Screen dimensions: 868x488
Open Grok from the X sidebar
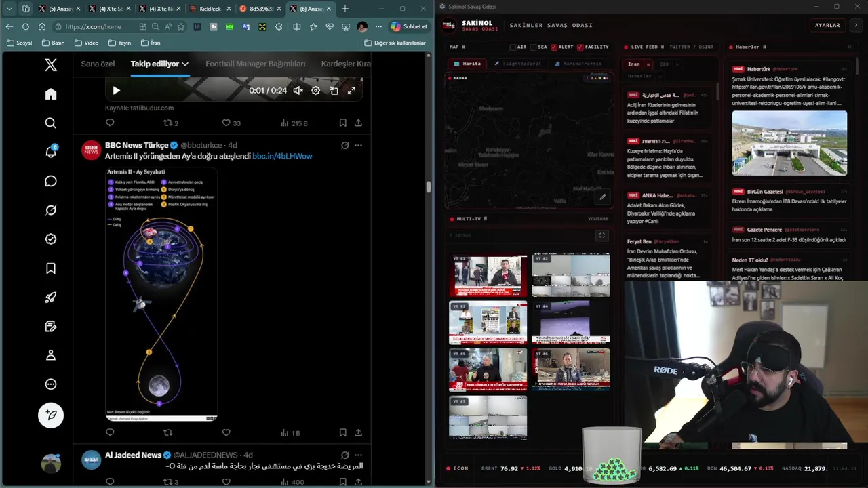[51, 210]
